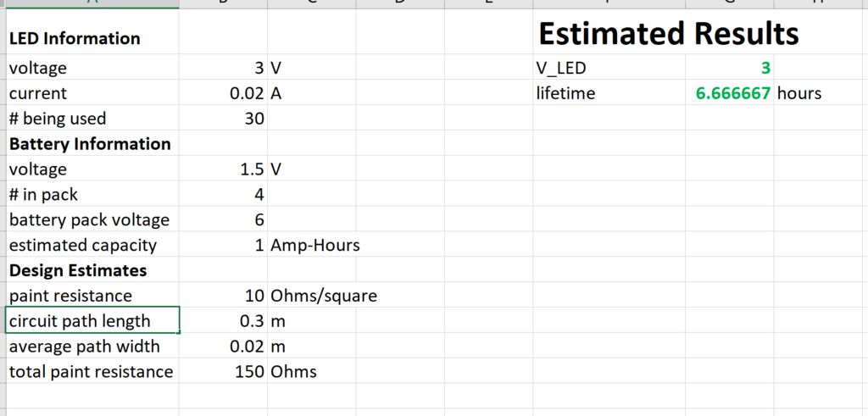Click the 'Estimated Results' title
Screen dimensions: 868x416
[669, 34]
